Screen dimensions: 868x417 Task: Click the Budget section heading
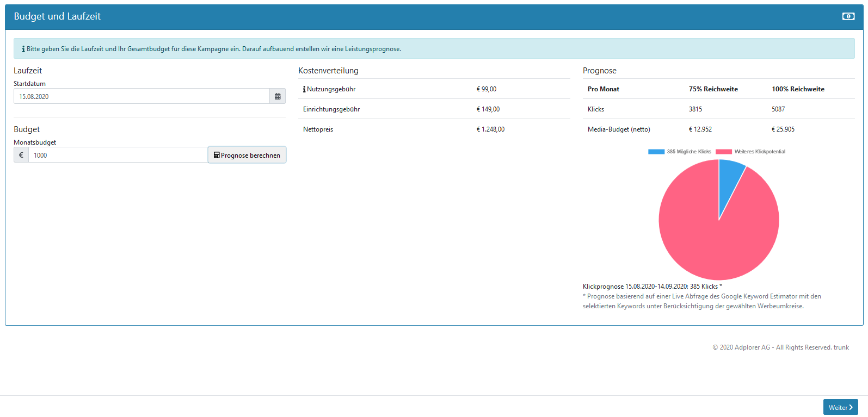pos(27,129)
